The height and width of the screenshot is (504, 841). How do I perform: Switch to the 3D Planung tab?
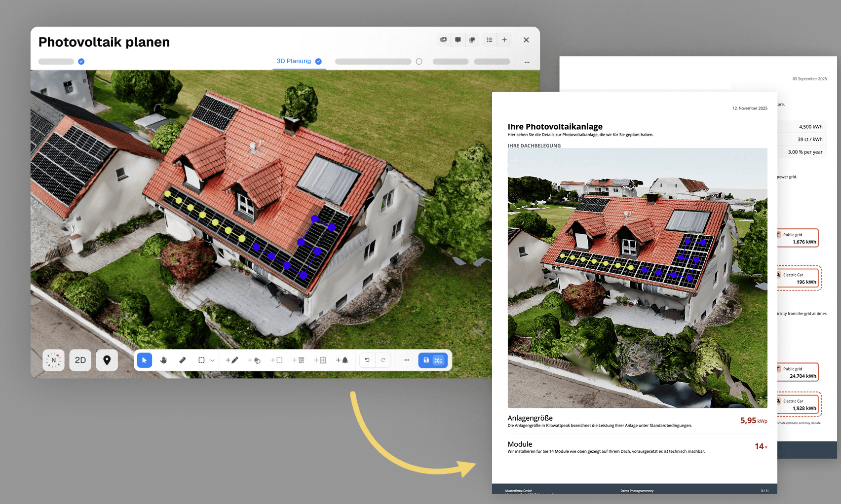click(294, 61)
